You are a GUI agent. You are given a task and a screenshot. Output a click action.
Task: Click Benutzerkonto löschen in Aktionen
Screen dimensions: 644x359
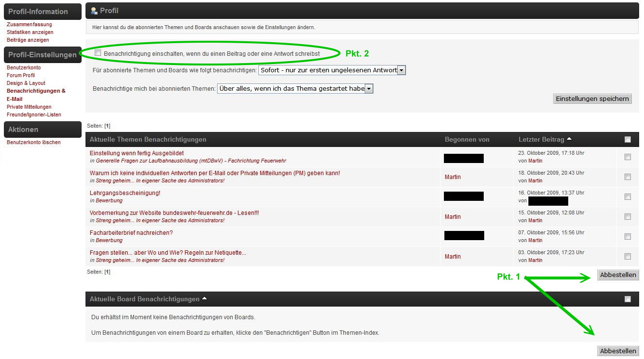coord(34,142)
